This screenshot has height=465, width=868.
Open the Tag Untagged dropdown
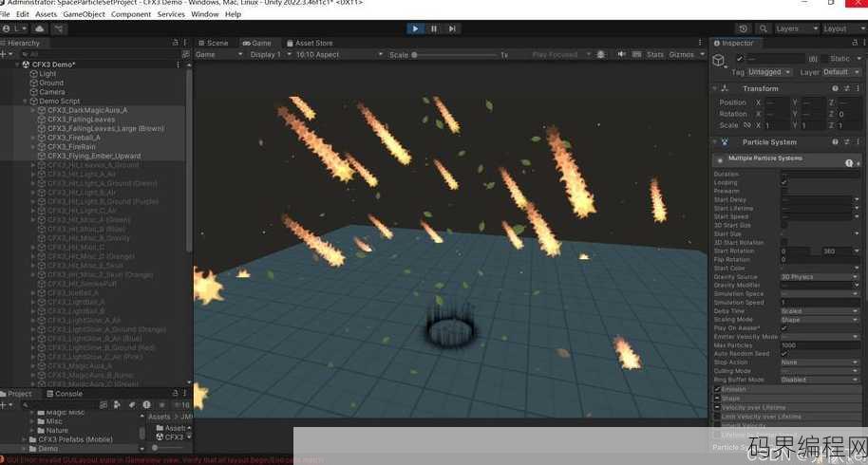(769, 72)
